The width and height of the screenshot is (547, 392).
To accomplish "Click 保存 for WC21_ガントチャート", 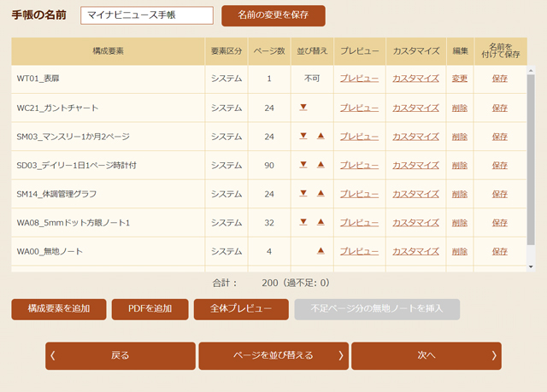I will pyautogui.click(x=499, y=108).
